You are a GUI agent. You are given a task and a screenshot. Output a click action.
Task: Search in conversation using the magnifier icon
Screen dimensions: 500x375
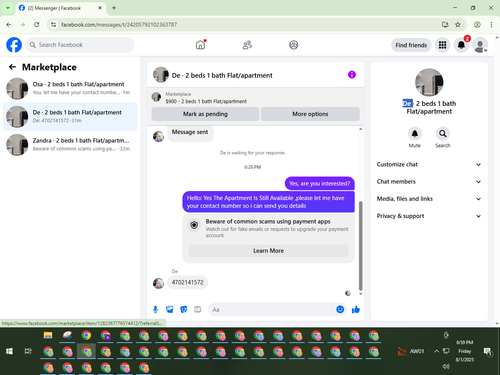pos(443,134)
